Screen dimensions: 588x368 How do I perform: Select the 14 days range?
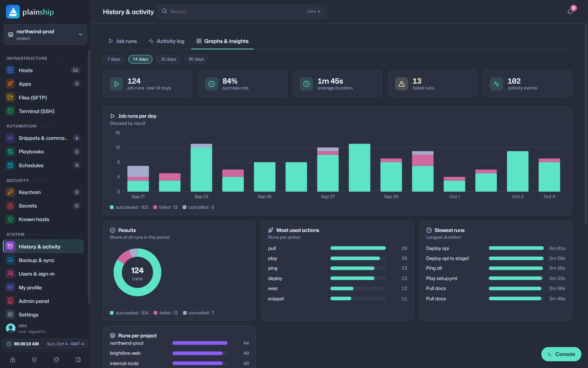[141, 59]
